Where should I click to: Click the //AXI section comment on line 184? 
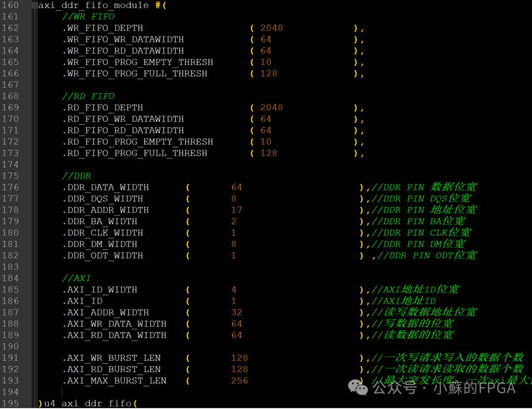tap(77, 278)
